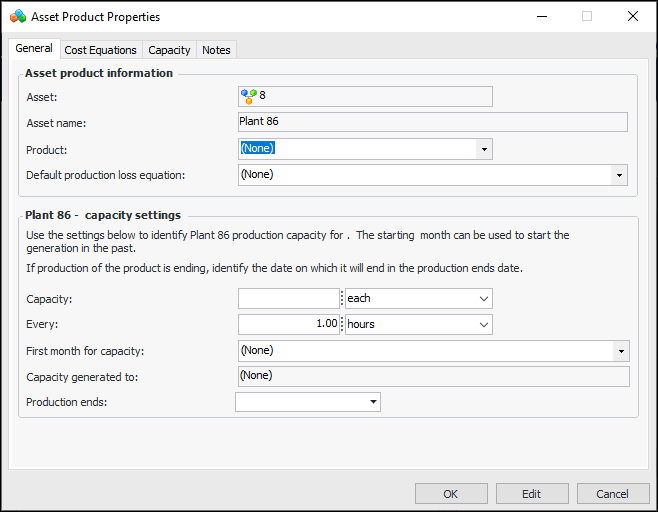Open the Product dropdown
Viewport: 658px width, 512px height.
(x=485, y=149)
